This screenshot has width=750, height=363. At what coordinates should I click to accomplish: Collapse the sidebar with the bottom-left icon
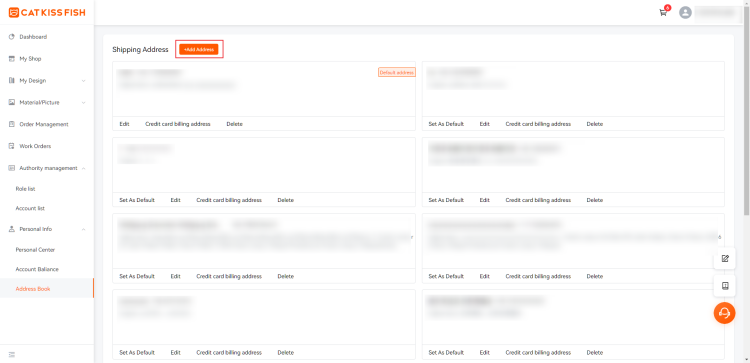[12, 354]
